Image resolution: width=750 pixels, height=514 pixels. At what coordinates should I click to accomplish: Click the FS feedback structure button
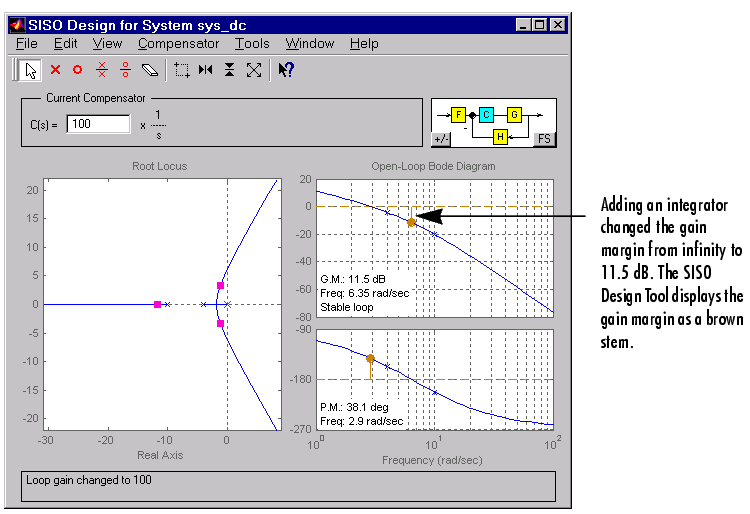(x=544, y=139)
